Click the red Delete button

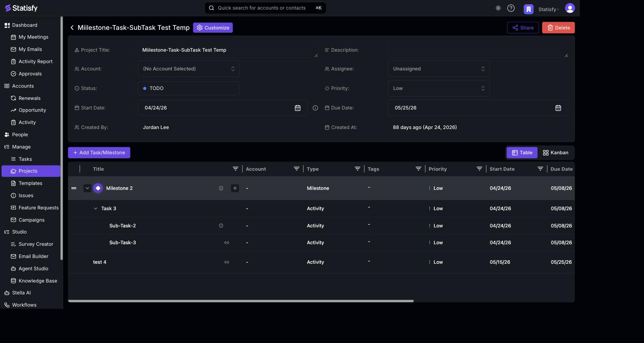[559, 28]
